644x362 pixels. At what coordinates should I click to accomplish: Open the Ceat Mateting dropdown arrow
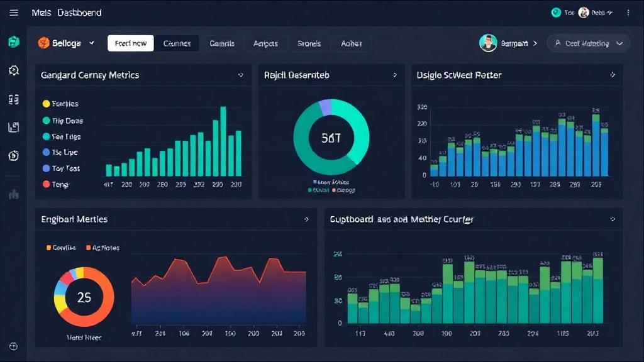click(x=619, y=43)
